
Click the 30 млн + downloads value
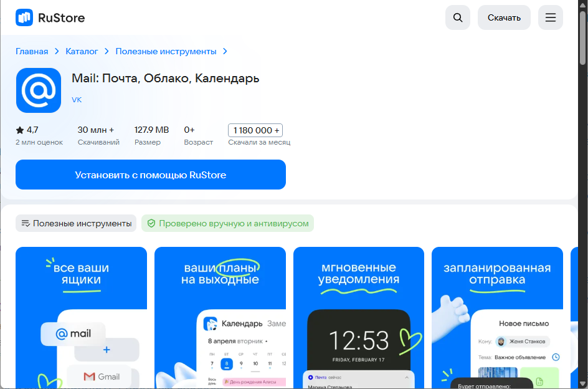(x=96, y=130)
